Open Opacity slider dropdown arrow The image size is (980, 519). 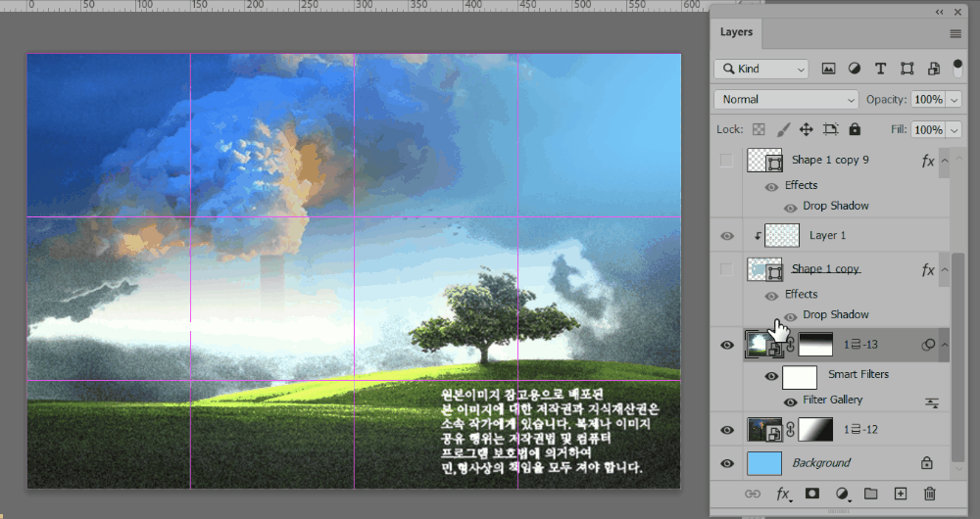click(955, 100)
